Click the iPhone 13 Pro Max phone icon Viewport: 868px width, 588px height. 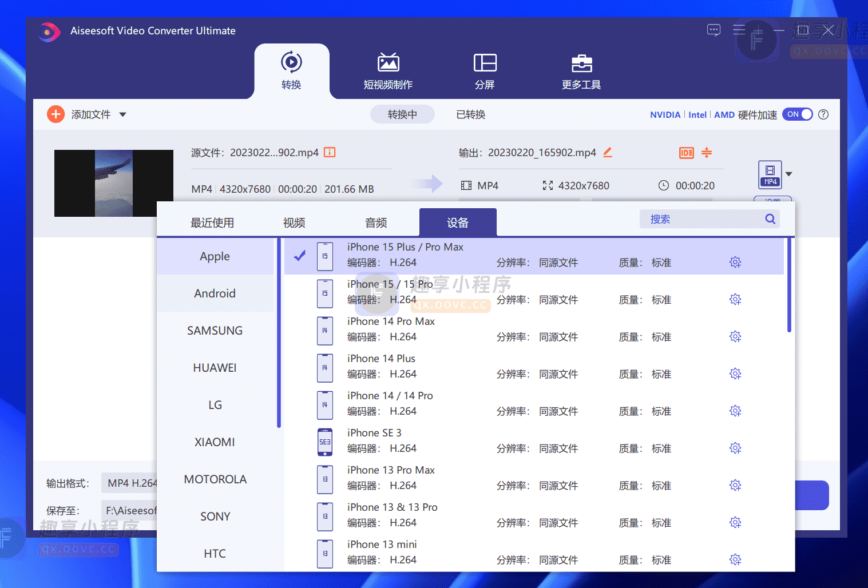[x=325, y=479]
